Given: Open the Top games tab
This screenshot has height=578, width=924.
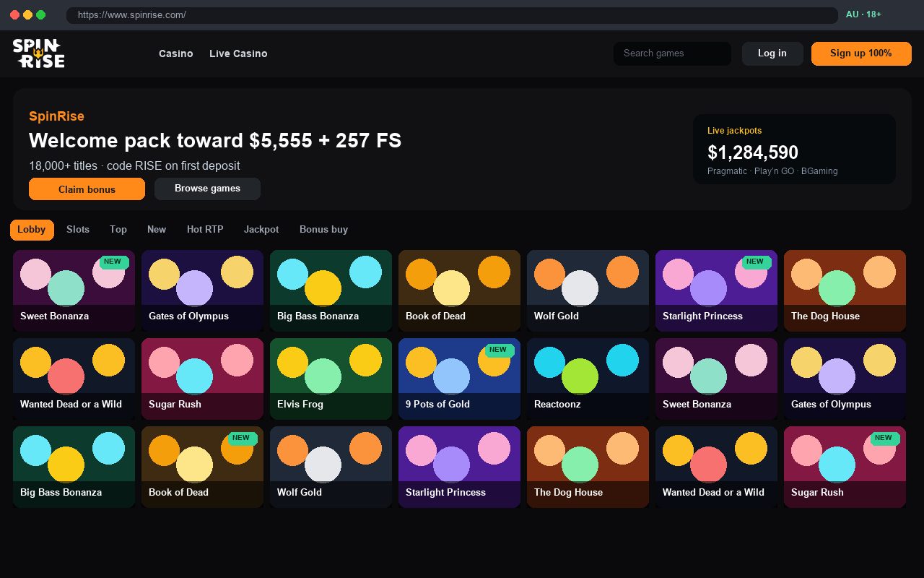Looking at the screenshot, I should (x=118, y=230).
